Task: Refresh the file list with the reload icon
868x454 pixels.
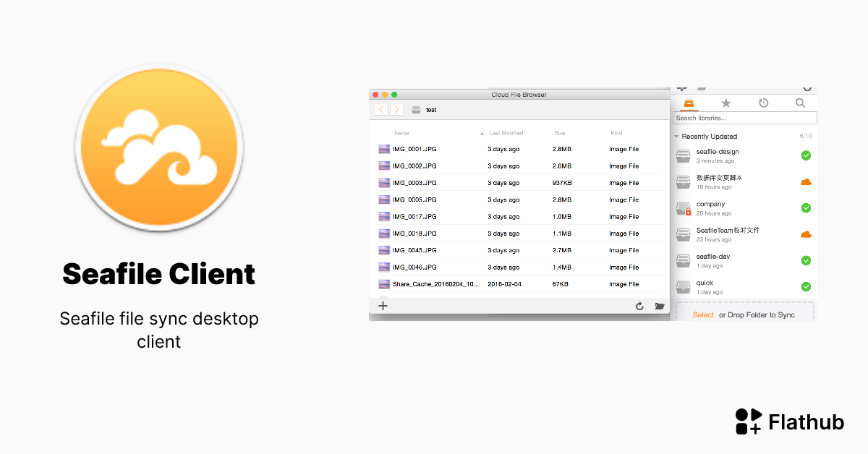Action: 639,307
